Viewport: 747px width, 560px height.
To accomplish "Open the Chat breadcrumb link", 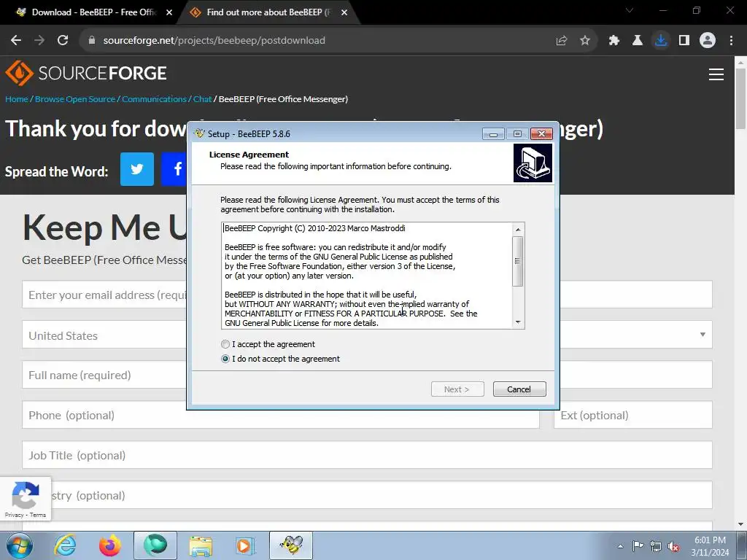I will pyautogui.click(x=202, y=99).
